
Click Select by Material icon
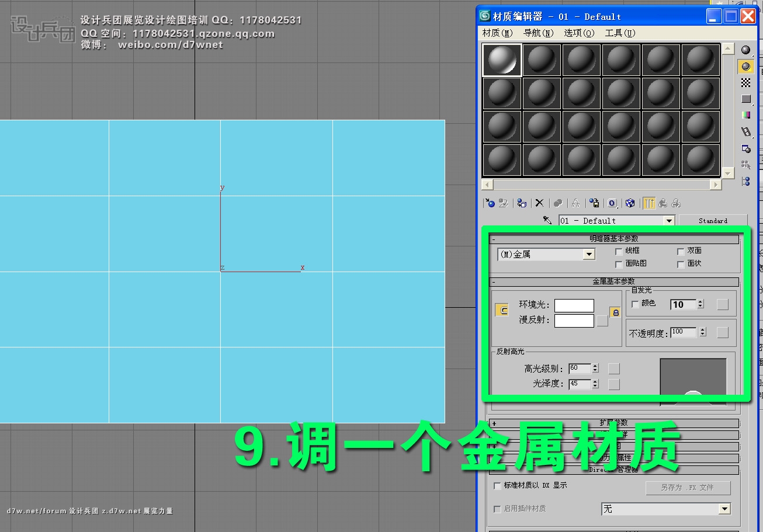point(745,165)
